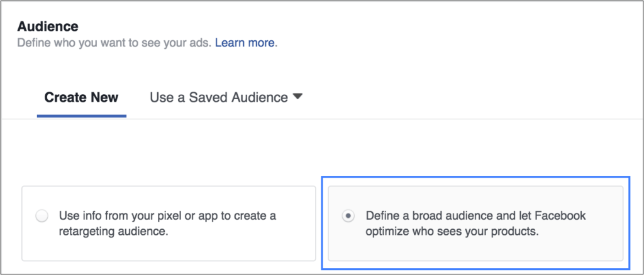Screen dimensions: 644x275
Task: Open the Learn more link
Action: coord(245,43)
